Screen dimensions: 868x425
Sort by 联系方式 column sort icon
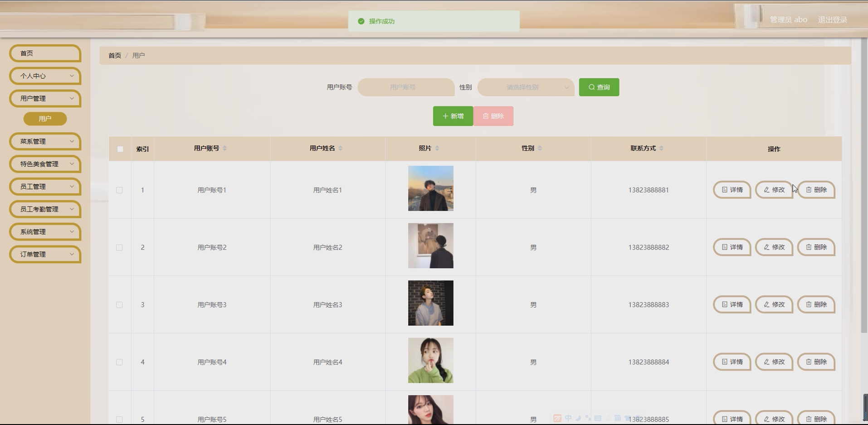[662, 148]
